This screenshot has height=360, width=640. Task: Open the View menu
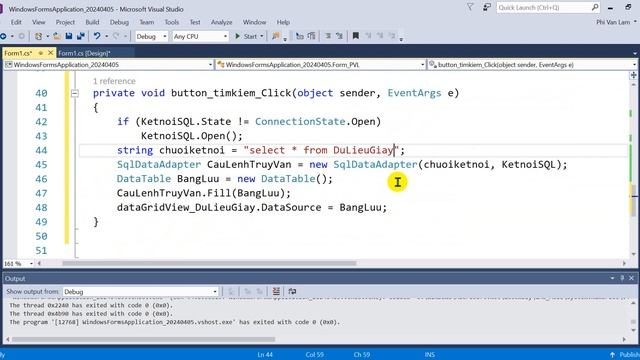tap(38, 22)
